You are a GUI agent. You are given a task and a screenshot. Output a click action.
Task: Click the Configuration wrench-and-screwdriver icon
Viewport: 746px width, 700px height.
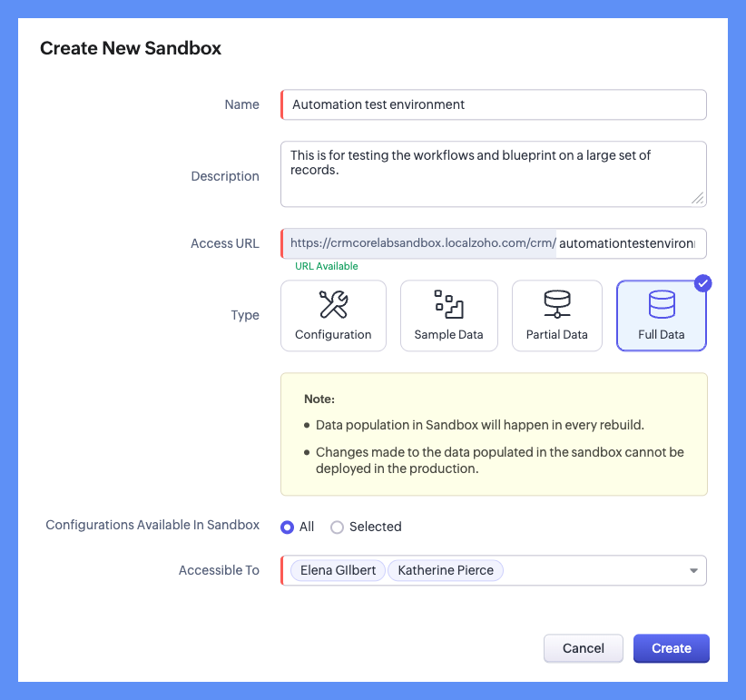333,304
